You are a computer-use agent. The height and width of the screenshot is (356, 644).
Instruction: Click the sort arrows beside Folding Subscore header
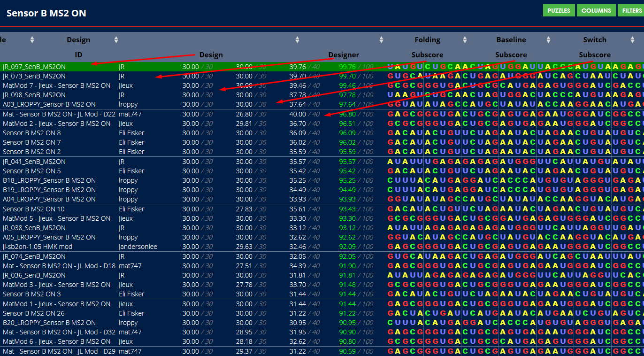click(465, 40)
